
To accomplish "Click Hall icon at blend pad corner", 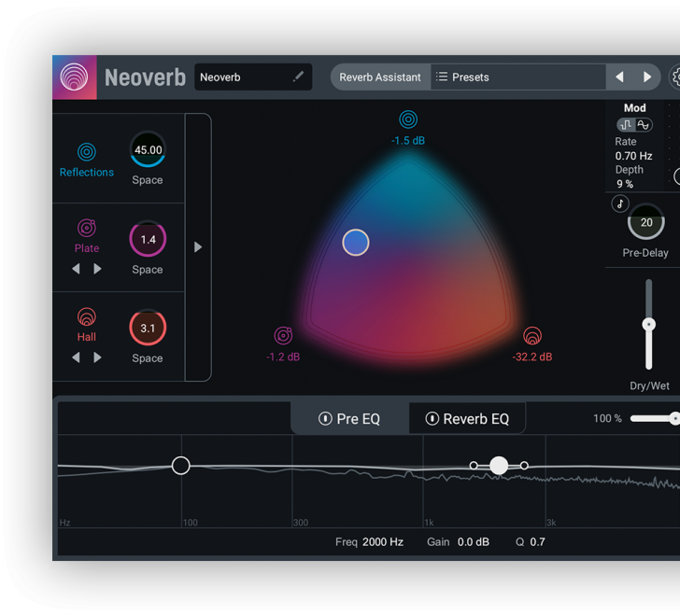I will click(x=532, y=335).
